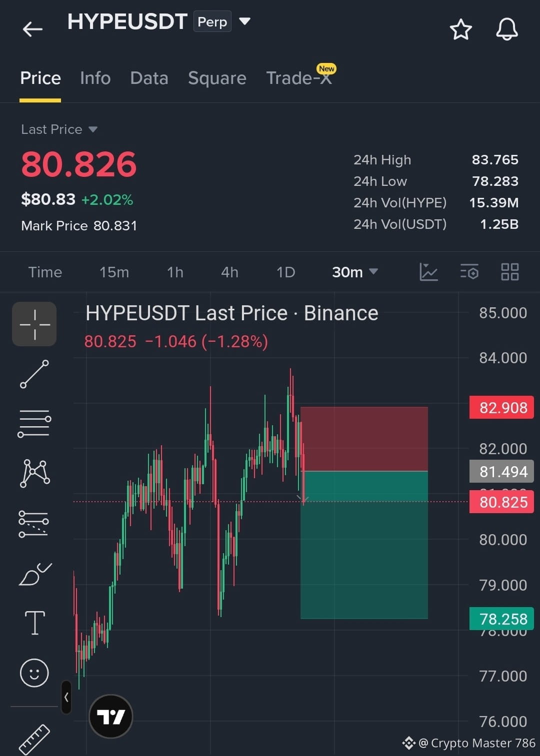The width and height of the screenshot is (540, 756).
Task: Click the HYPEUSDT Last Price · Binance title
Action: [x=231, y=313]
